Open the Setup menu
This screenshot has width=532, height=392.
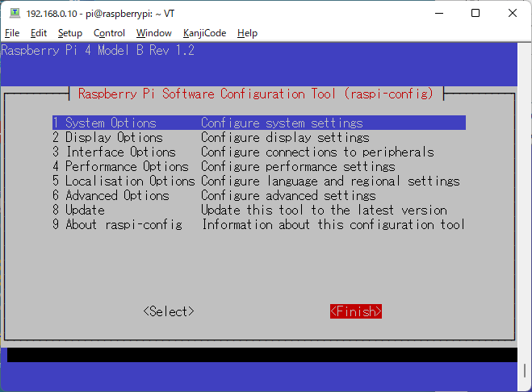coord(70,33)
